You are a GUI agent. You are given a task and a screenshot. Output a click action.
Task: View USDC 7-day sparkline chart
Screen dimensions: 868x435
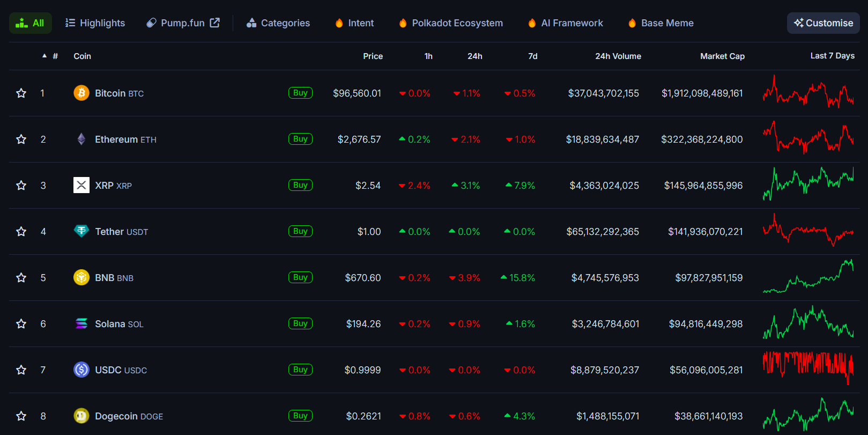(x=808, y=368)
